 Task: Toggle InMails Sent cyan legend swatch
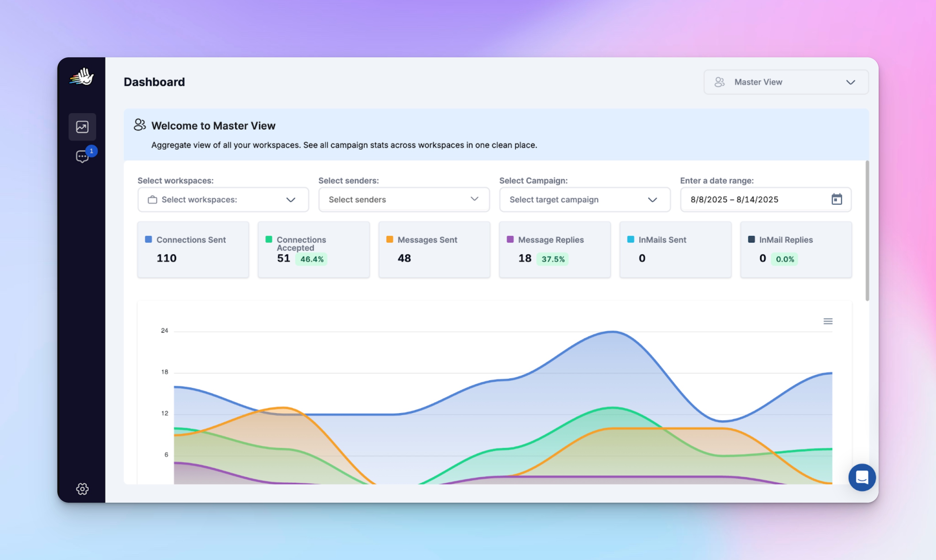coord(631,239)
